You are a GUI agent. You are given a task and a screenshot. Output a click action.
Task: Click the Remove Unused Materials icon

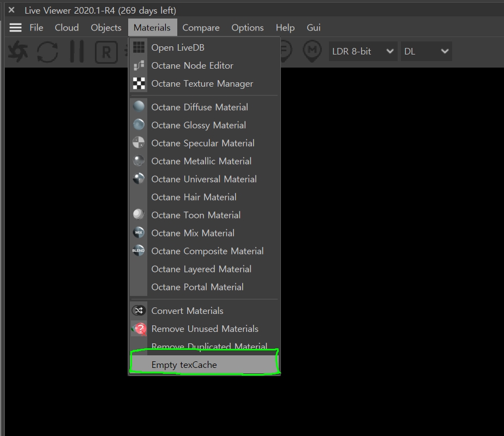pos(139,329)
